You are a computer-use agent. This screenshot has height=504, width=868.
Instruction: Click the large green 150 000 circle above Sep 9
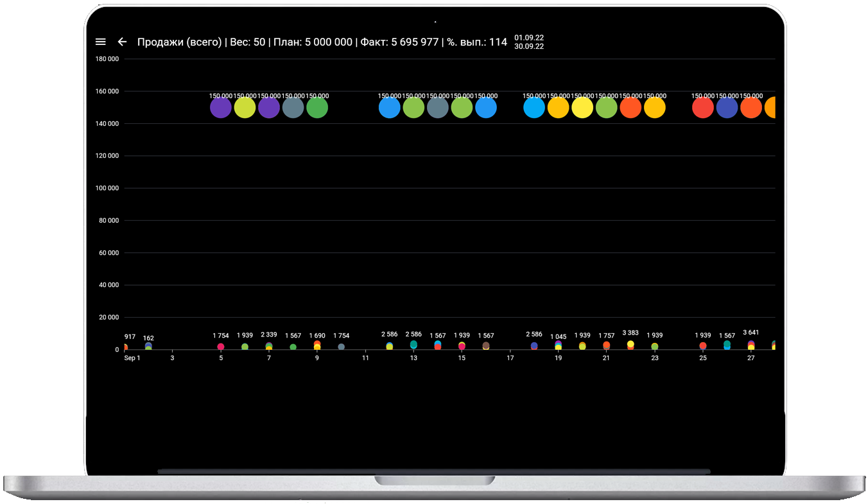[x=317, y=107]
